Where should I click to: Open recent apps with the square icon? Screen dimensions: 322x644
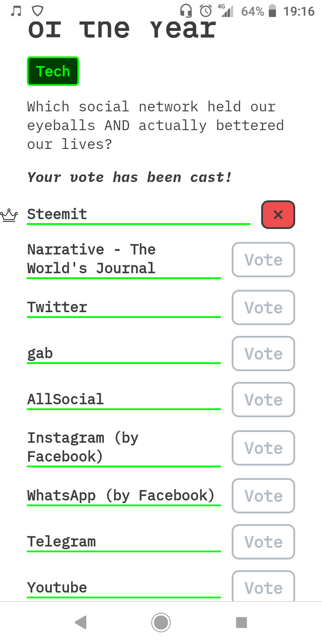(x=241, y=622)
